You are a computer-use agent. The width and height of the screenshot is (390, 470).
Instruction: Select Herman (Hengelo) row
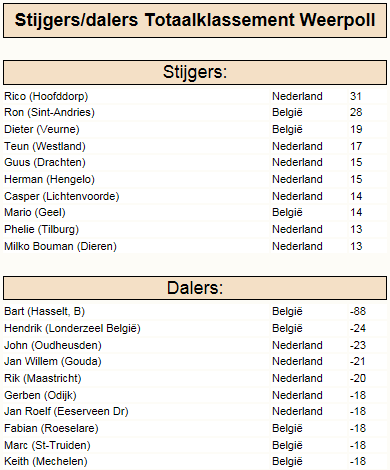pyautogui.click(x=195, y=179)
